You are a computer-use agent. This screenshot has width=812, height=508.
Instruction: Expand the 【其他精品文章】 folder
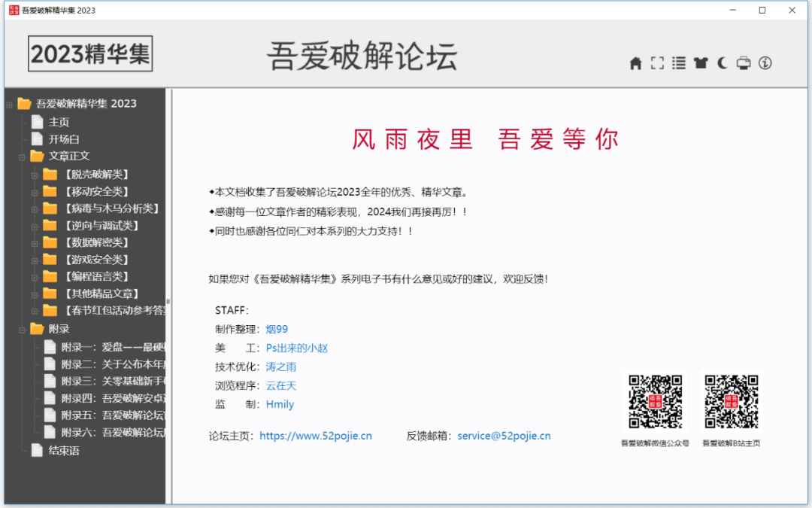point(35,295)
